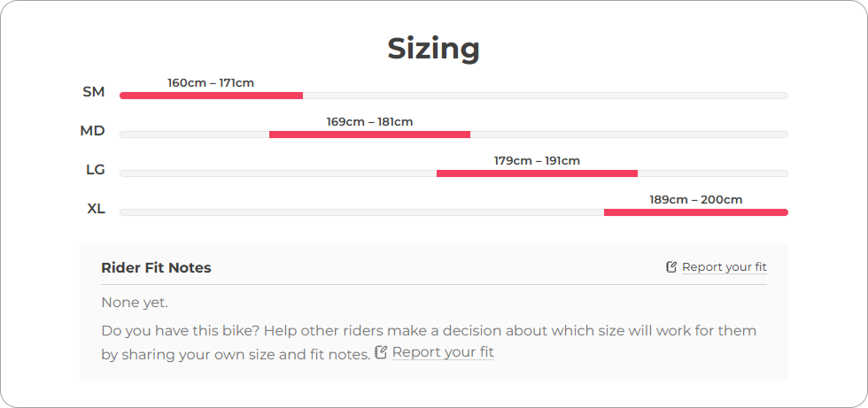This screenshot has width=868, height=408.
Task: Follow the inline Report your fit link in paragraph
Action: click(443, 352)
